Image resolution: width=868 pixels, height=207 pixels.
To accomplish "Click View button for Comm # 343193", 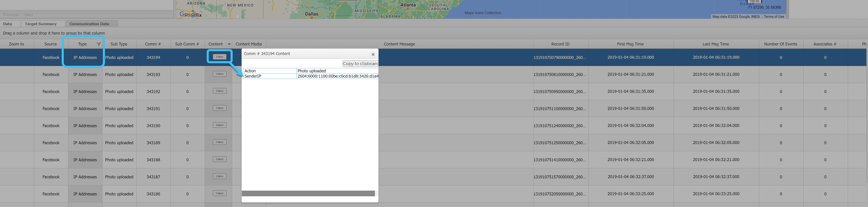I will click(219, 74).
